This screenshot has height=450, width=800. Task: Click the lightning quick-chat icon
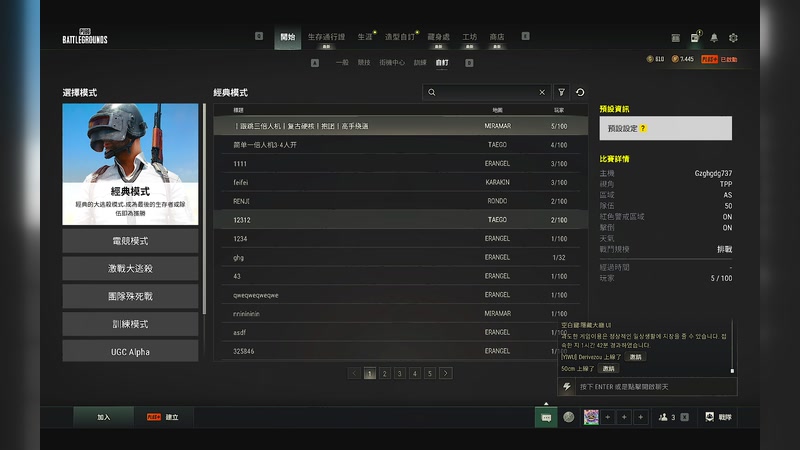tap(567, 387)
